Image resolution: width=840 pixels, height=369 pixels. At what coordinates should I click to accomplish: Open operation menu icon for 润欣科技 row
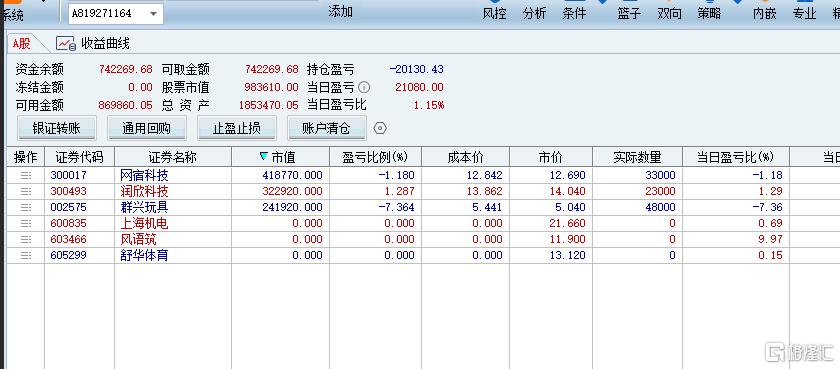(26, 191)
